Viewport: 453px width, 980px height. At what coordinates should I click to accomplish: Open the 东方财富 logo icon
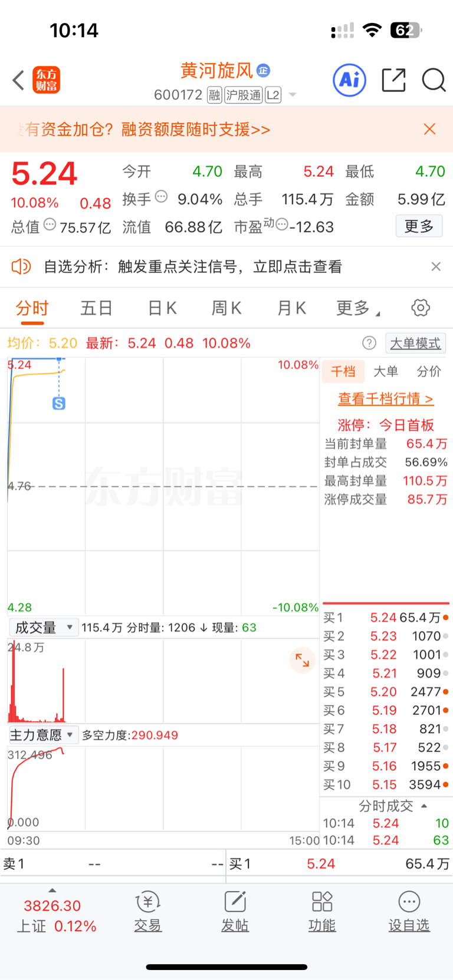click(x=46, y=80)
